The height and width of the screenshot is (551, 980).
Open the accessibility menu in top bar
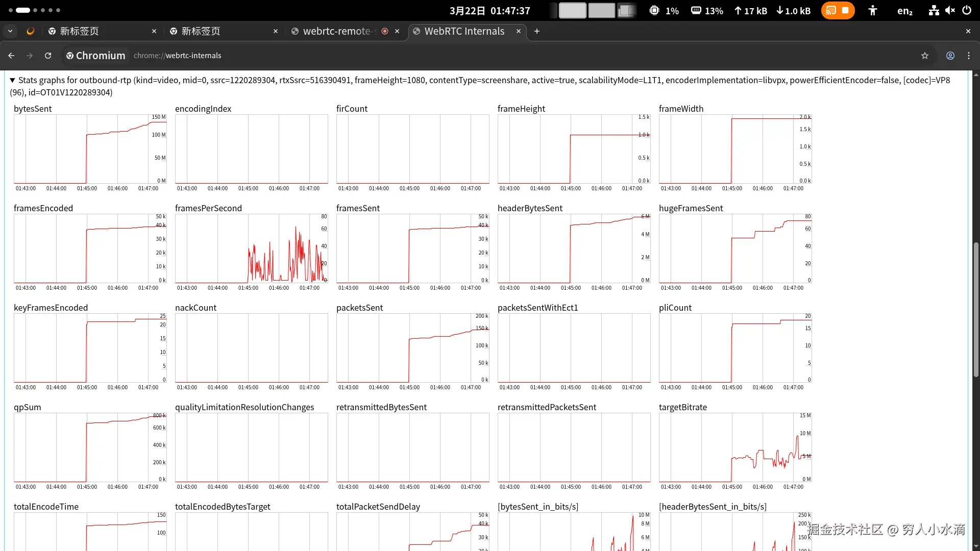pos(872,11)
